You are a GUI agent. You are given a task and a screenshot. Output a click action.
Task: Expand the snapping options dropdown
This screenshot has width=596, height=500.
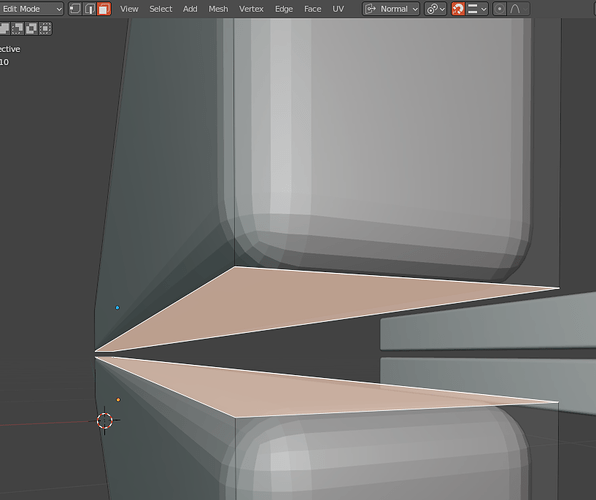[x=477, y=9]
